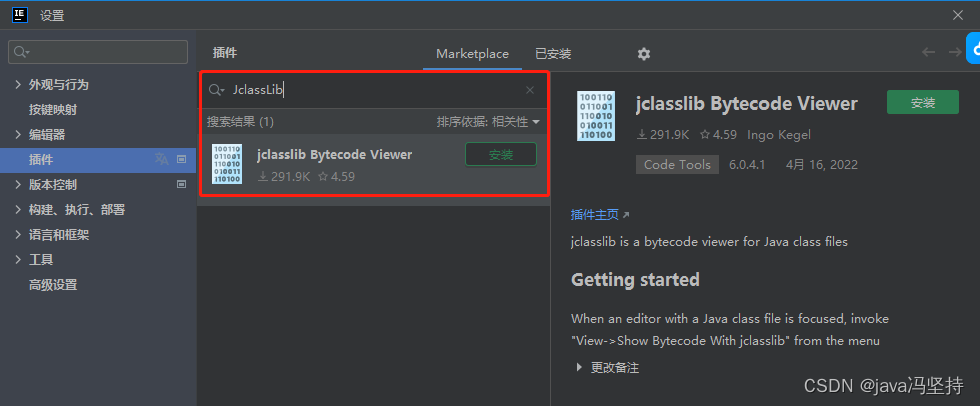Navigate forward with the right arrow

pyautogui.click(x=955, y=52)
